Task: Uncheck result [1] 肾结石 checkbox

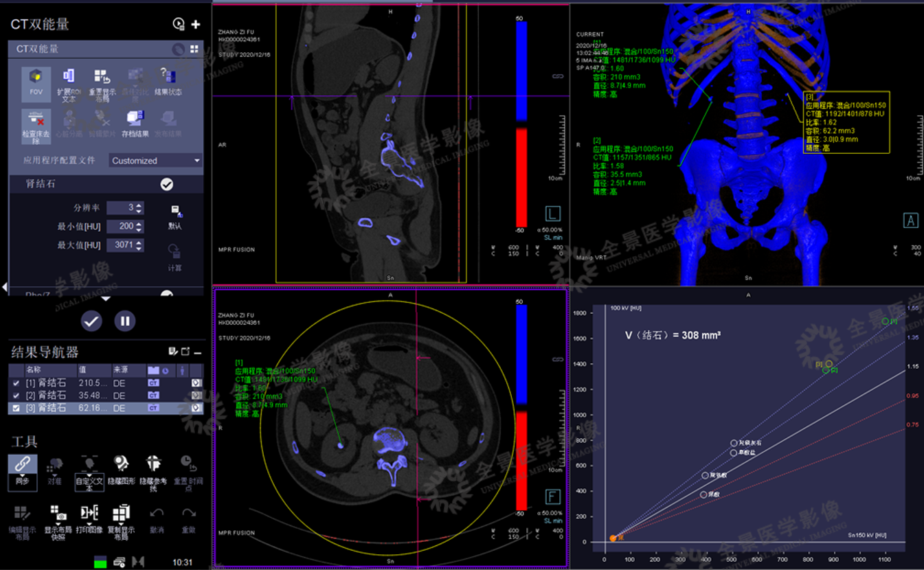Action: (x=16, y=383)
